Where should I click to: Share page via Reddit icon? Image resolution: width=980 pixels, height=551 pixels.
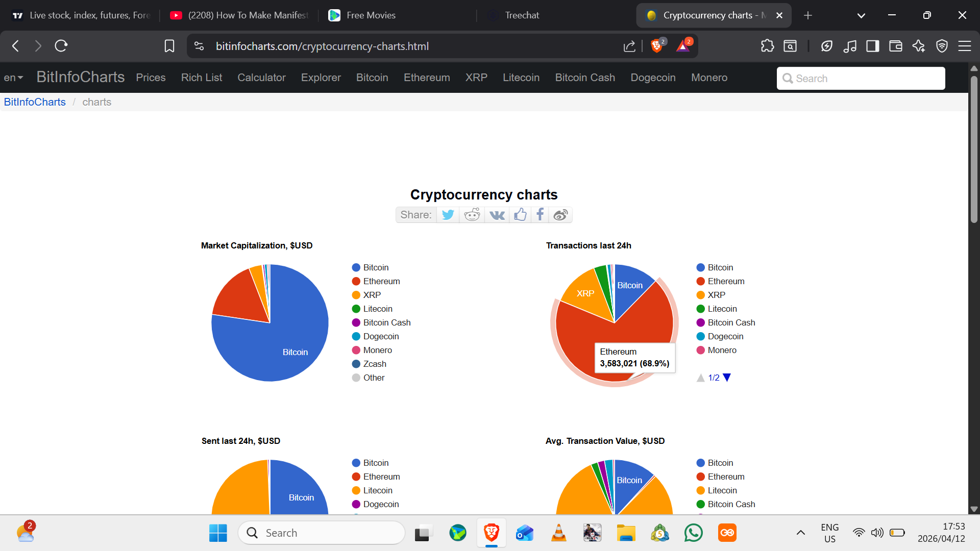(x=472, y=215)
